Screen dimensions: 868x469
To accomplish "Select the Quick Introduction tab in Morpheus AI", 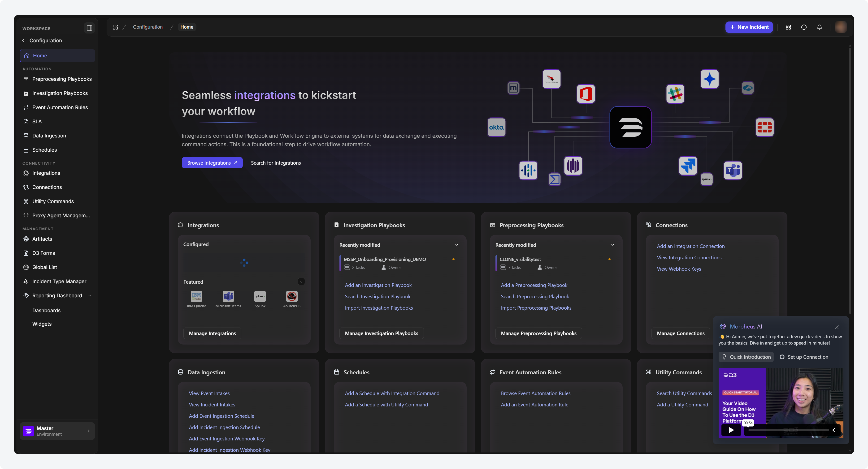I will tap(746, 357).
